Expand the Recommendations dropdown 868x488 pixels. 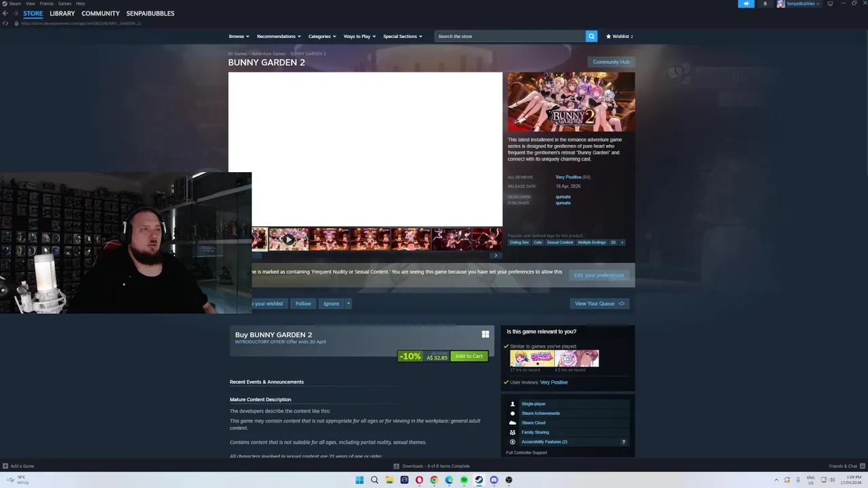[279, 37]
